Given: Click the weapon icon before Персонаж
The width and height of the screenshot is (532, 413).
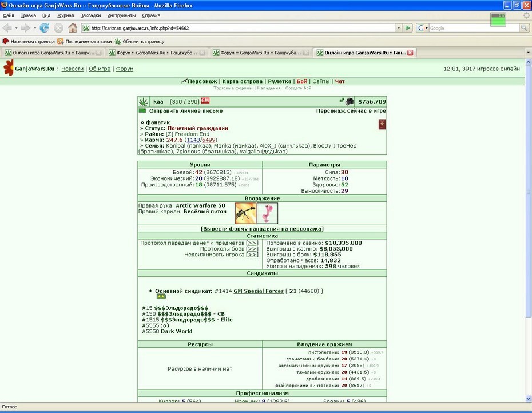Looking at the screenshot, I should tap(184, 81).
